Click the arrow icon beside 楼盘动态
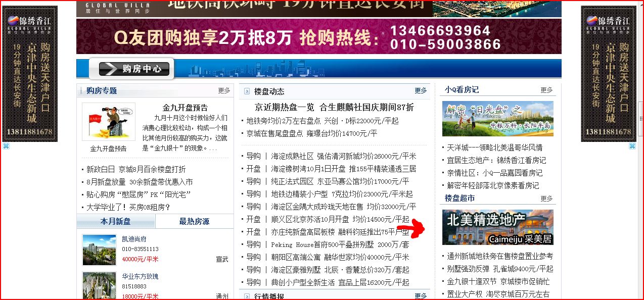 tap(247, 91)
